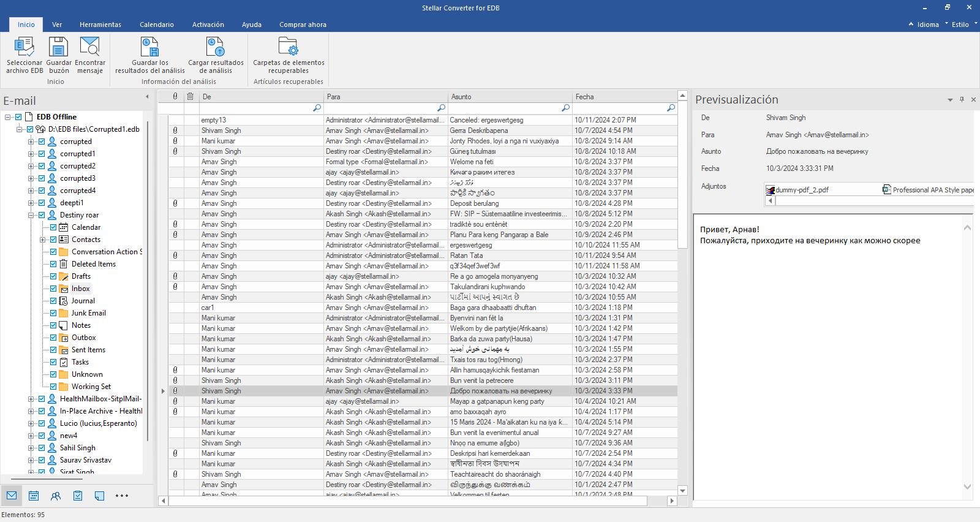Viewport: 980px width, 522px height.
Task: Open the Calendario ribbon tab
Action: coord(157,25)
